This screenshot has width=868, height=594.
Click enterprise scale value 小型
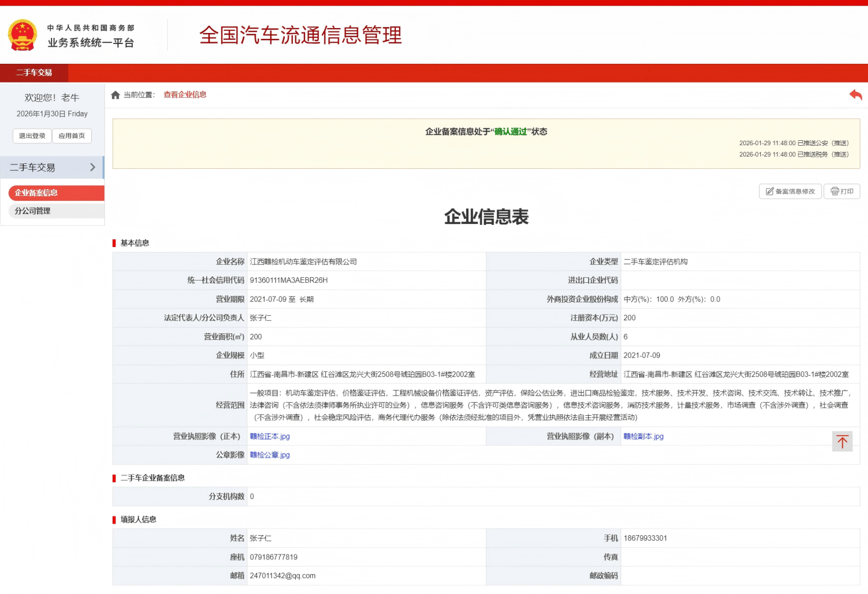(257, 355)
